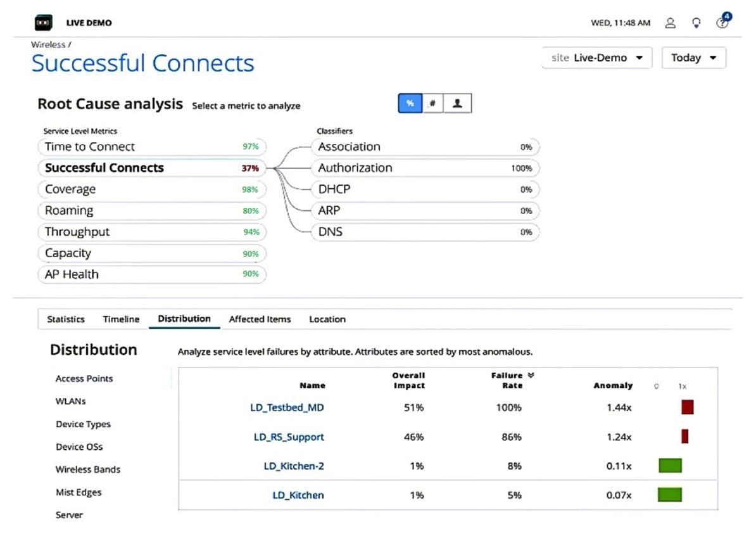Toggle the count (#) view button

[432, 103]
